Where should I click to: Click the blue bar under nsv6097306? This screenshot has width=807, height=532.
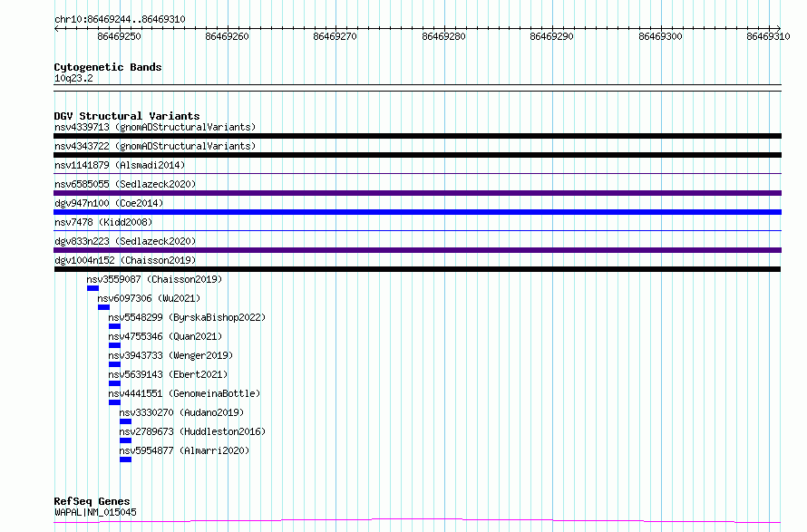(103, 307)
